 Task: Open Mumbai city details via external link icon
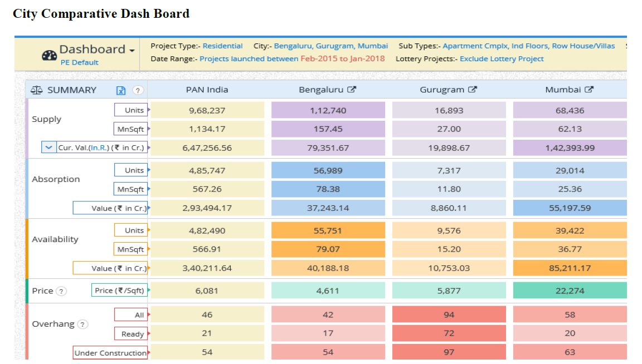(588, 89)
